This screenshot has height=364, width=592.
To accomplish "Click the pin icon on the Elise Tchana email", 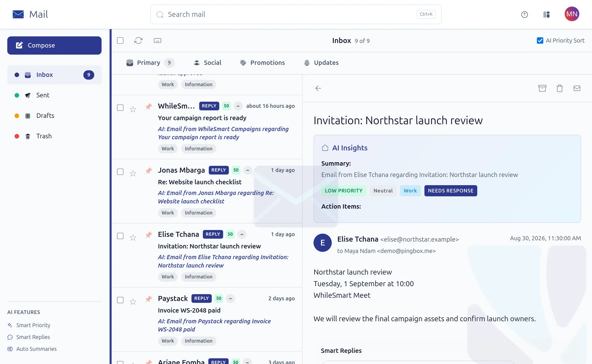I will coord(149,235).
